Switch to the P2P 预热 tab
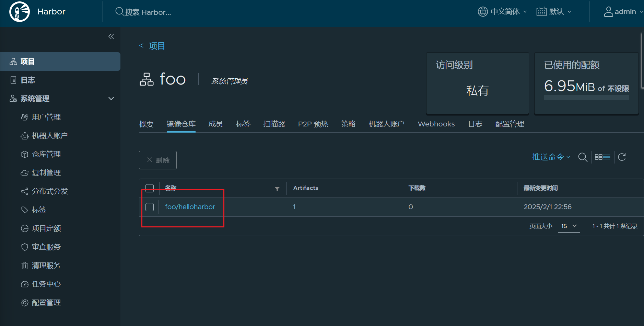 click(x=313, y=124)
